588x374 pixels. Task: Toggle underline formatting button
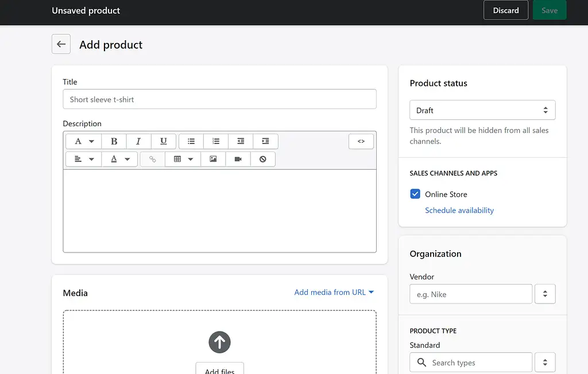[164, 141]
